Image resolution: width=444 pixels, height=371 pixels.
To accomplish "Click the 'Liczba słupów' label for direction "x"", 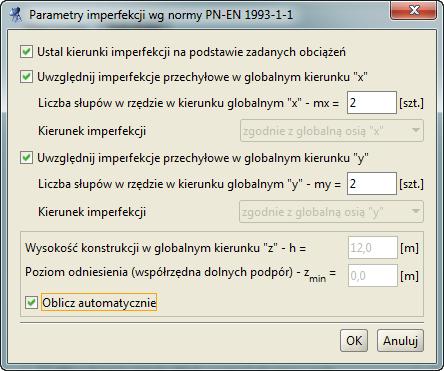I will (x=188, y=103).
